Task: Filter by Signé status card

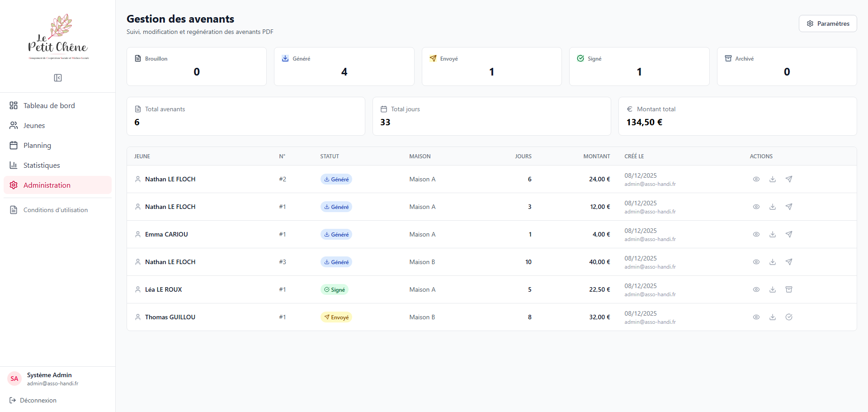Action: [639, 66]
